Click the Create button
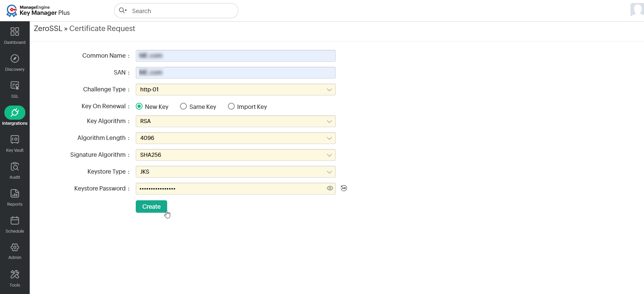The height and width of the screenshot is (294, 644). click(151, 206)
